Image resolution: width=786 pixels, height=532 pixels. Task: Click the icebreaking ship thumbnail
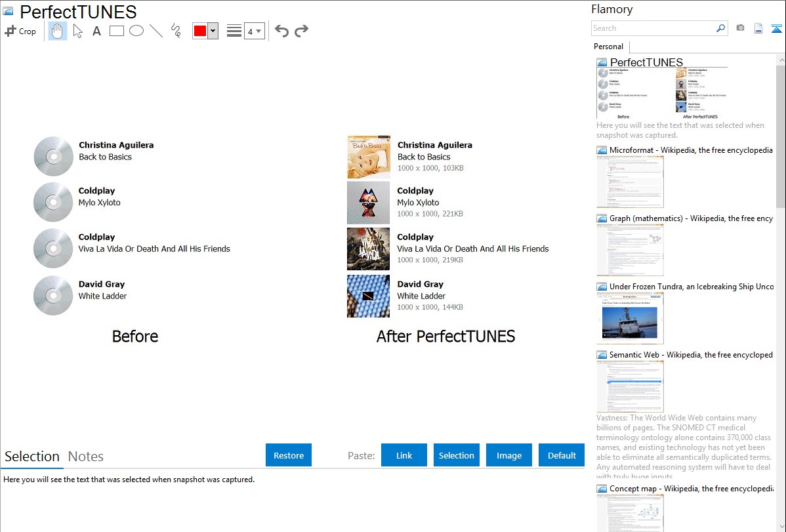630,318
